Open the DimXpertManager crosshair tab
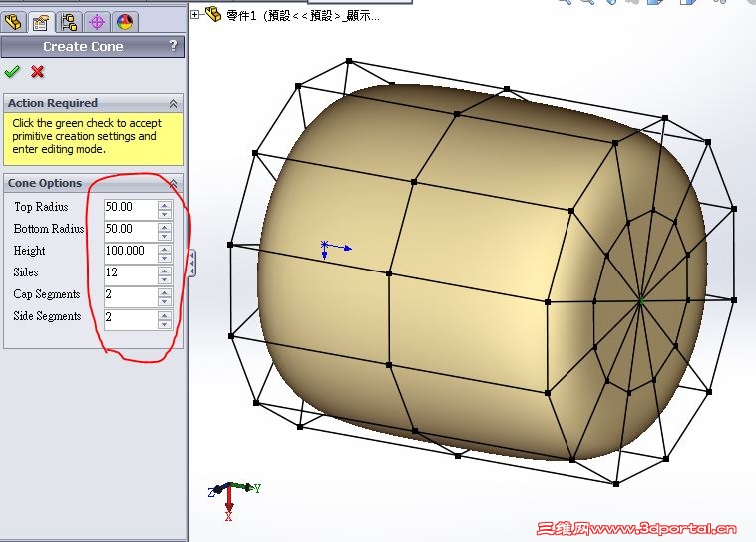 (x=97, y=22)
